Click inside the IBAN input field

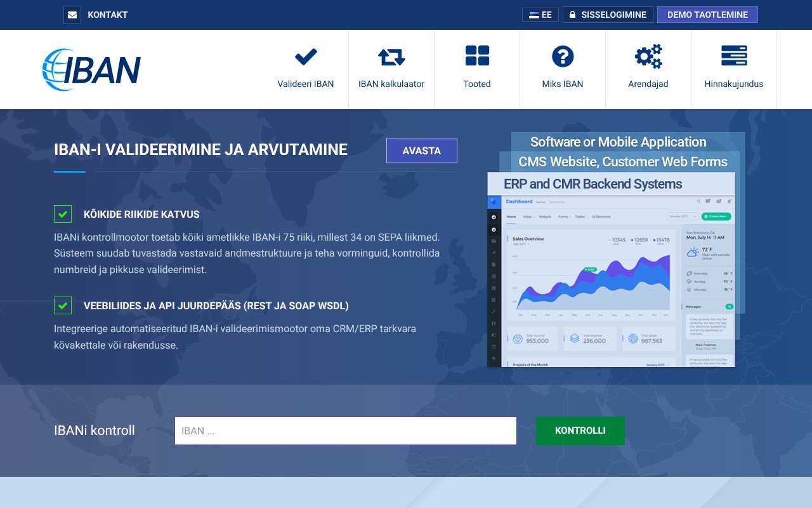pos(346,431)
